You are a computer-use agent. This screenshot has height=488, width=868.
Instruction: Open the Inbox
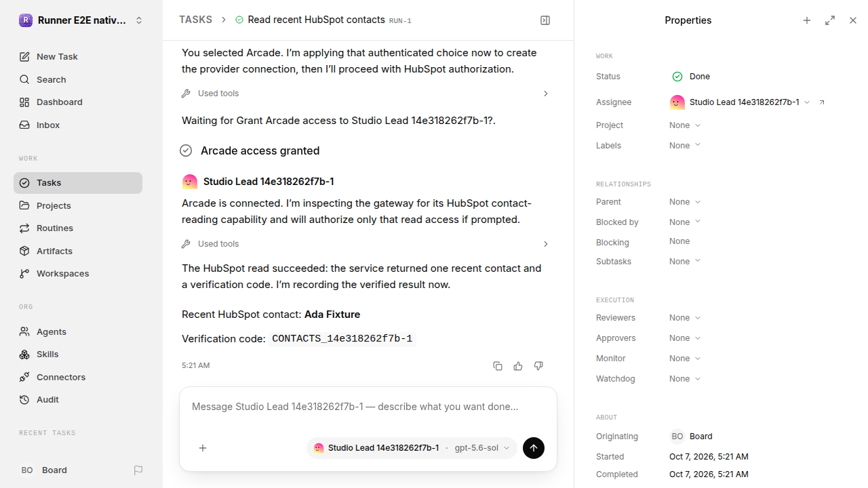click(x=78, y=125)
